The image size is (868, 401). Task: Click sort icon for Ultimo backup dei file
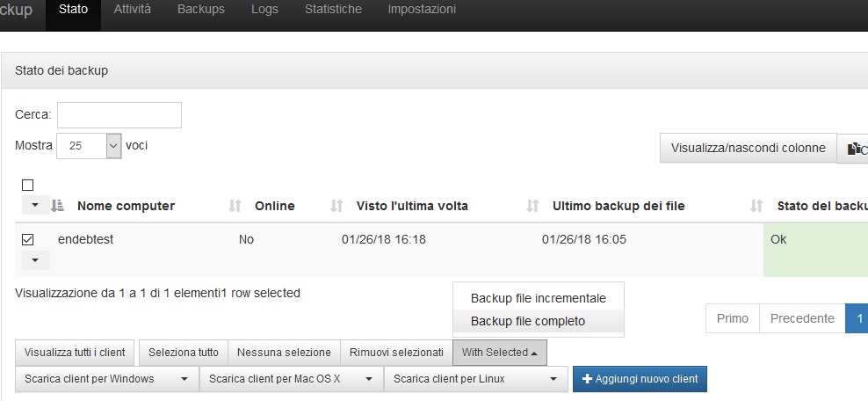click(x=532, y=206)
